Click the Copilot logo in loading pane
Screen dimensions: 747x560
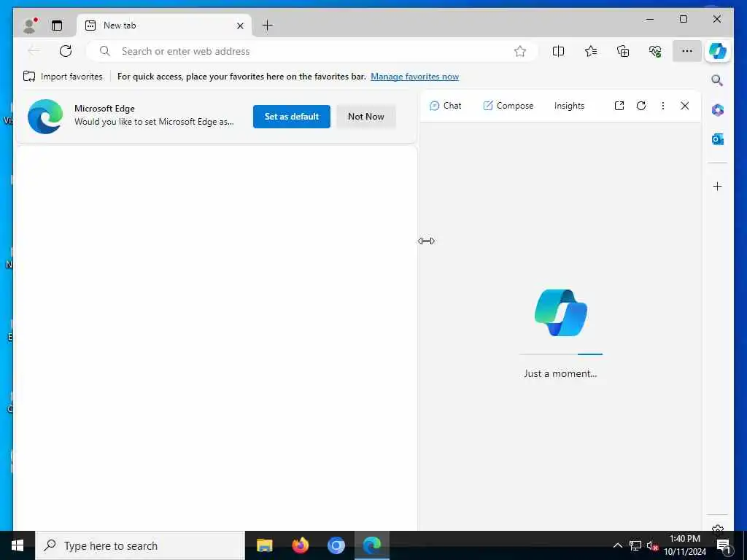click(561, 313)
